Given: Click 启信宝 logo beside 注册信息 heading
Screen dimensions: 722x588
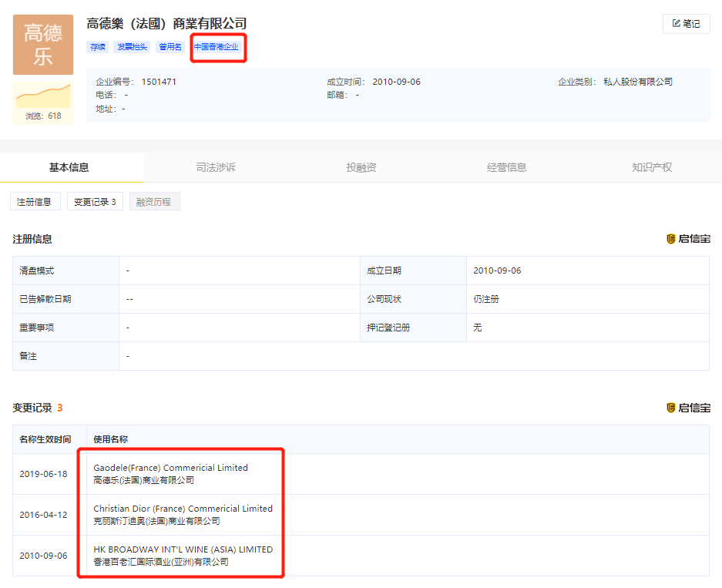Looking at the screenshot, I should (x=688, y=239).
